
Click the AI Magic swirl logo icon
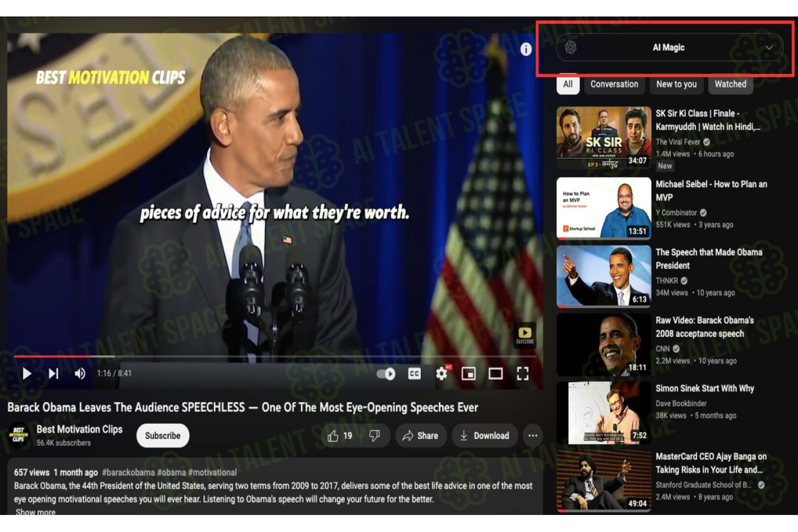coord(570,47)
